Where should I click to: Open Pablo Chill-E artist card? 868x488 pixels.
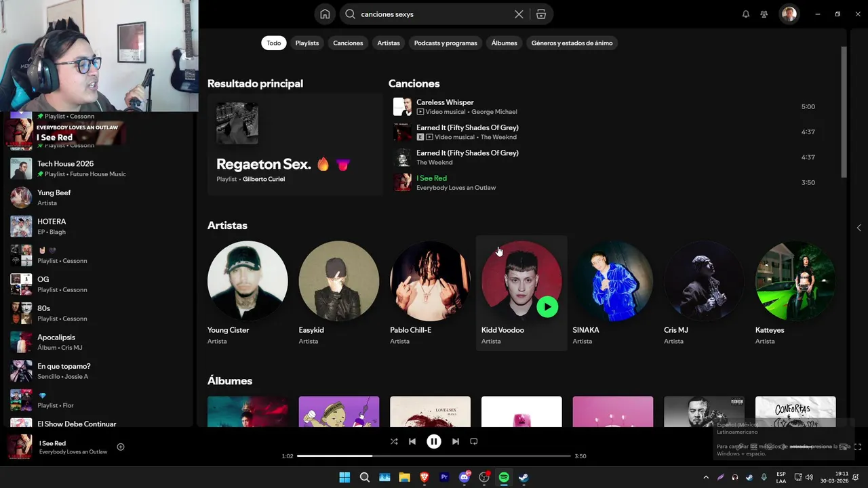[x=430, y=293]
